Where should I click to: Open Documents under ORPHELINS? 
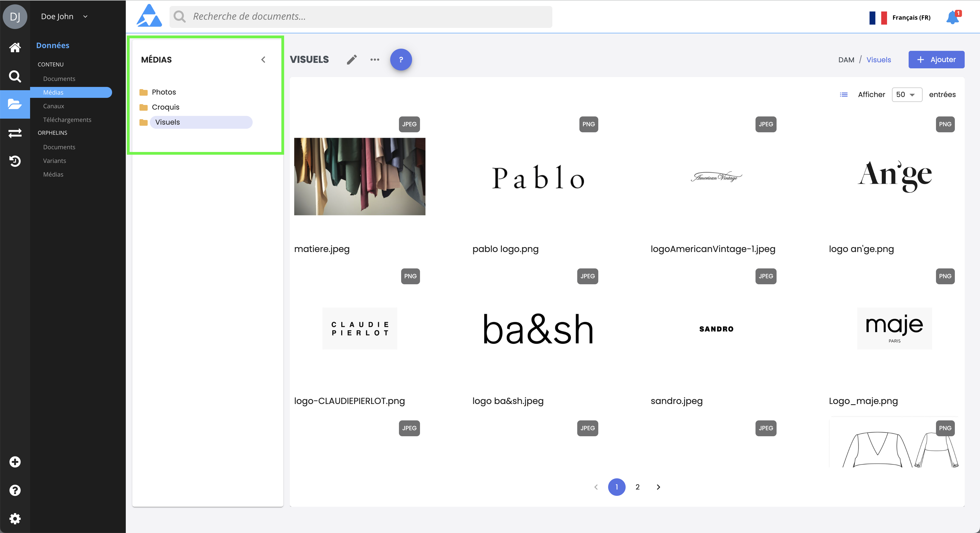point(59,147)
